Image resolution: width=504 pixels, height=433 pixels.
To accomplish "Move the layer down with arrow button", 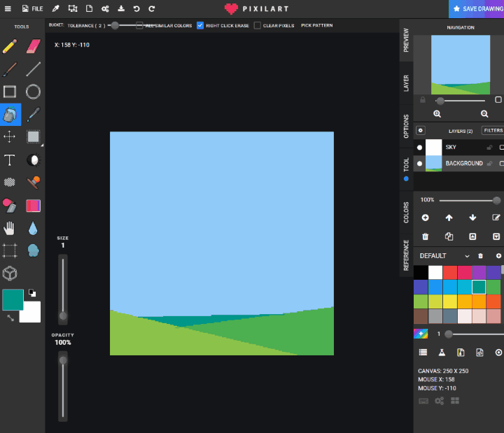I will [472, 218].
